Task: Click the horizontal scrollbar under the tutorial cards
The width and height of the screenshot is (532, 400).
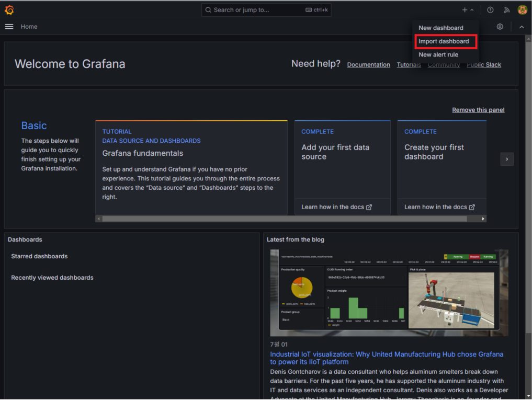Action: 291,219
